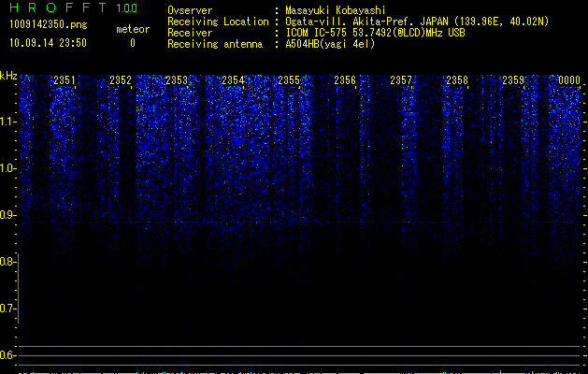The image size is (588, 374).
Task: Click the kHz axis unit label
Action: click(8, 76)
